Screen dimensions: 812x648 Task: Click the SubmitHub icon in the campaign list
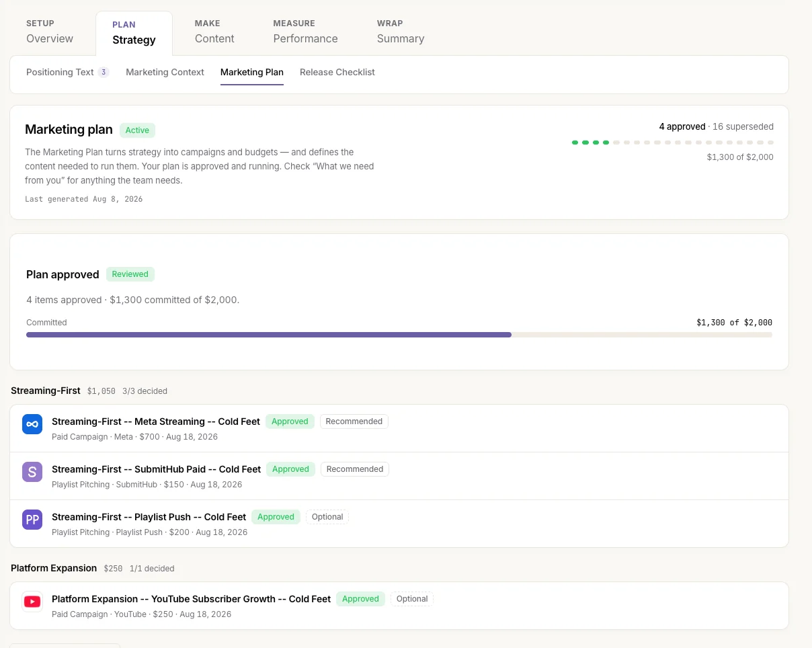click(x=32, y=472)
